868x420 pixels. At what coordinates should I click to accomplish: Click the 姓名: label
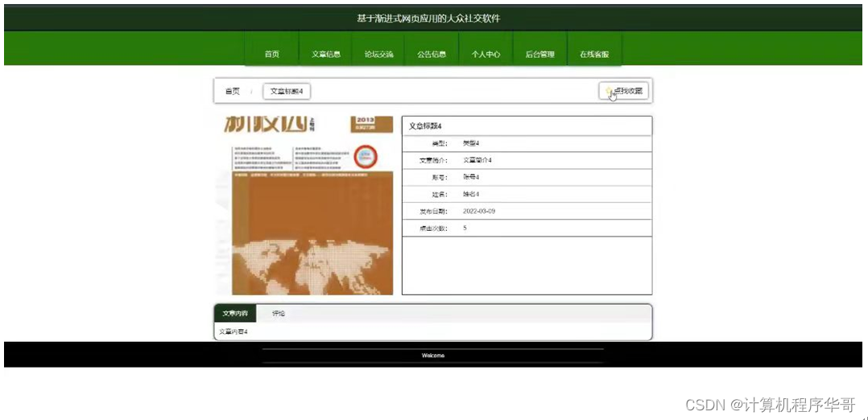click(x=440, y=194)
